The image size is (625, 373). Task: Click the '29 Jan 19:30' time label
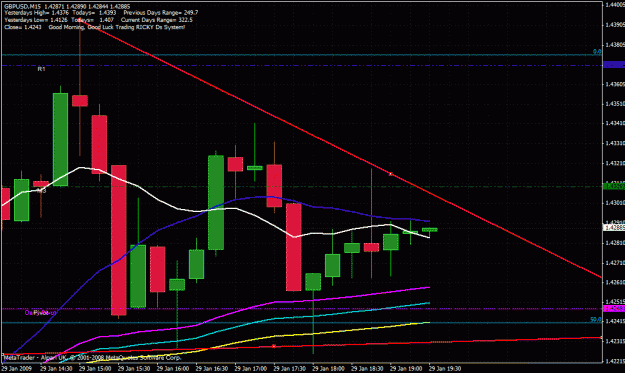(445, 369)
